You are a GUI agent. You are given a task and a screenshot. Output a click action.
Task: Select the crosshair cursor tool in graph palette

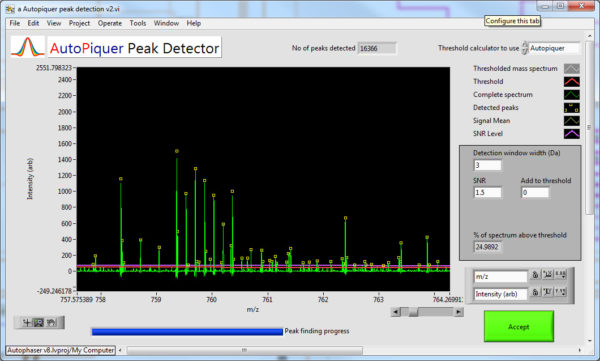pyautogui.click(x=26, y=323)
